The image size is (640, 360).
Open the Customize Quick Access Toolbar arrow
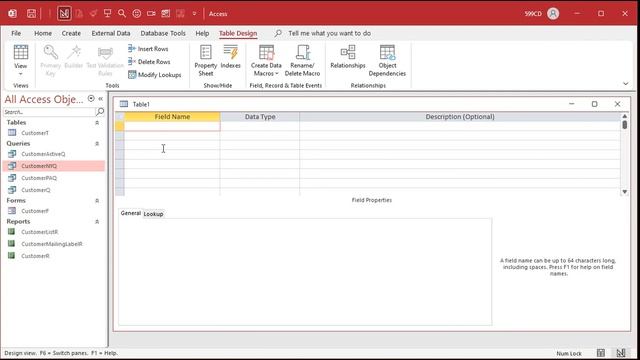pos(194,13)
